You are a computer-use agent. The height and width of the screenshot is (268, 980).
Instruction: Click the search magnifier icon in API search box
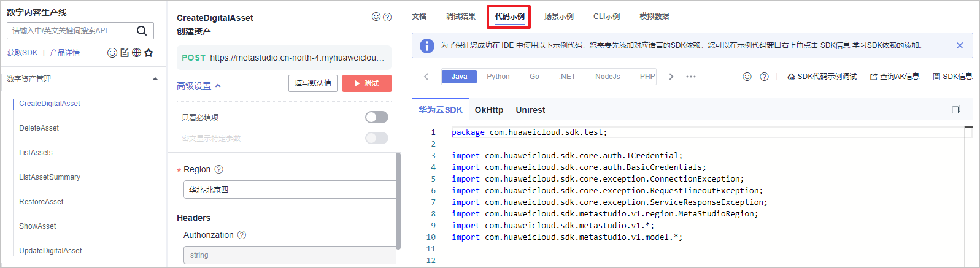point(142,31)
